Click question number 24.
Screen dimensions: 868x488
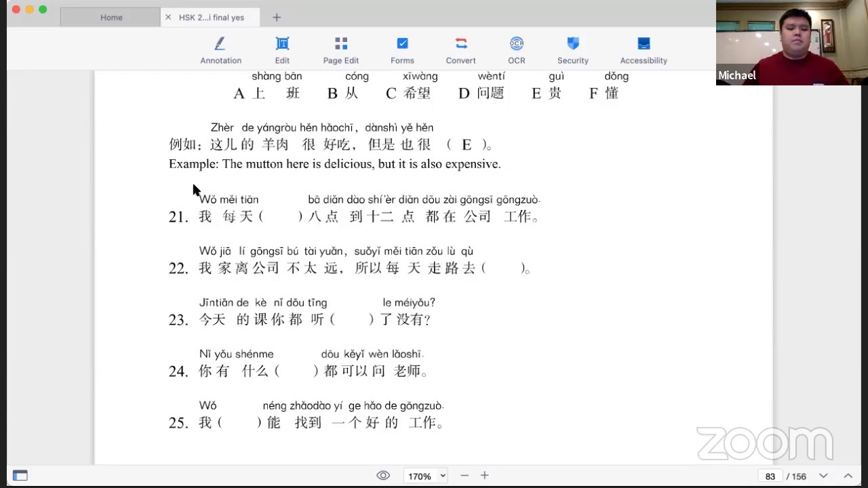coord(178,371)
